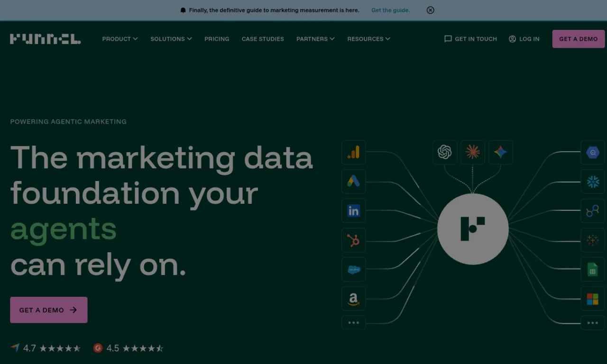Select the BigQuery hexagon icon tile
Image resolution: width=607 pixels, height=364 pixels.
(593, 152)
